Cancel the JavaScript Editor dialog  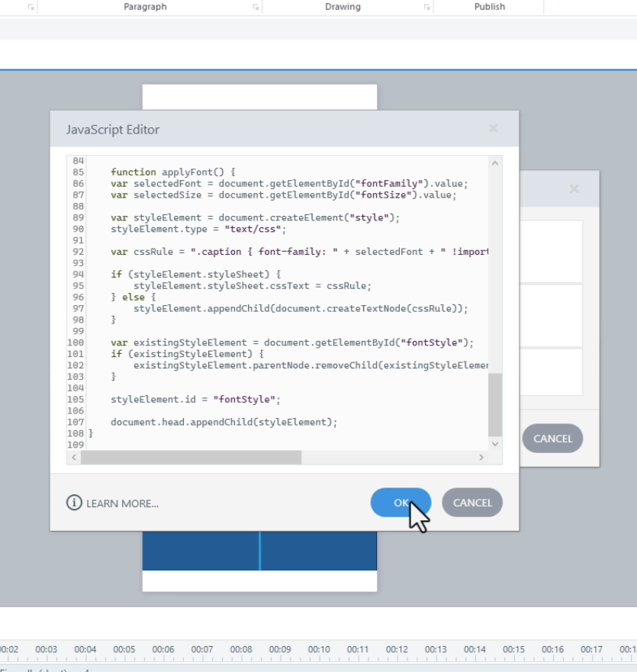[x=472, y=503]
